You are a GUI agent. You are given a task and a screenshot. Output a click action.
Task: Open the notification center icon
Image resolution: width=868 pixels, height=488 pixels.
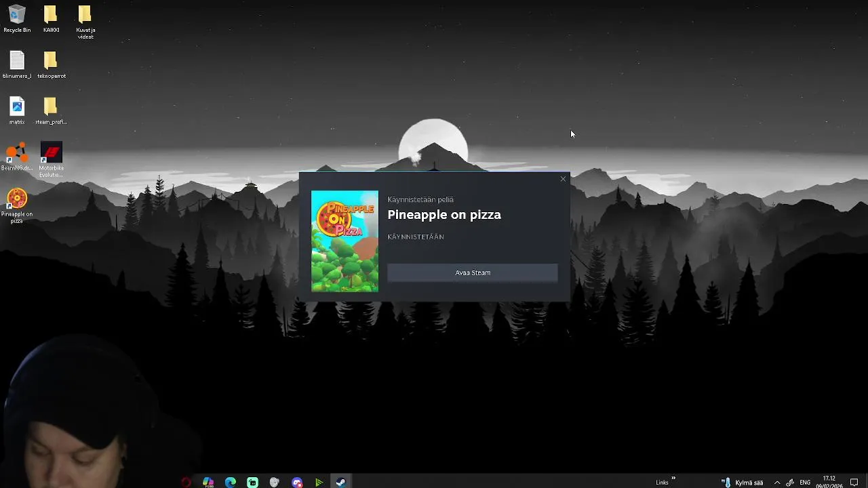854,483
